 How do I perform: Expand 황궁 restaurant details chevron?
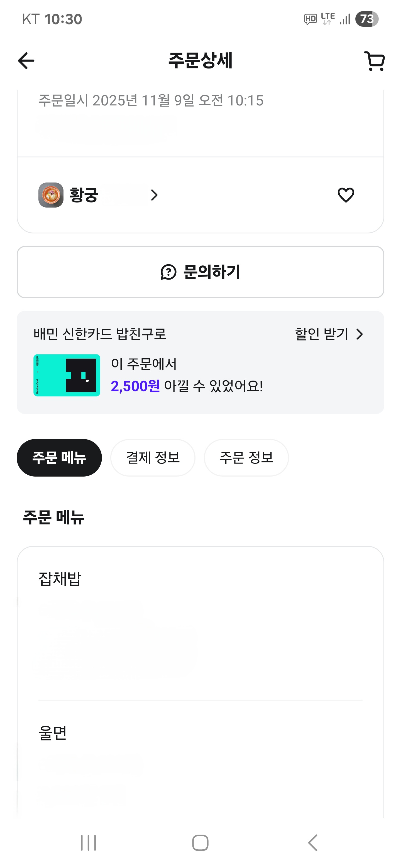(x=154, y=195)
